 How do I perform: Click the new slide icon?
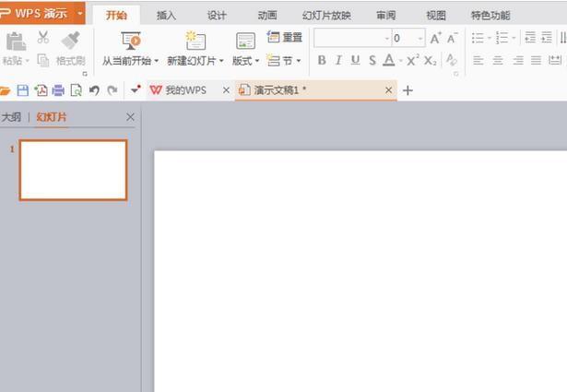[195, 41]
